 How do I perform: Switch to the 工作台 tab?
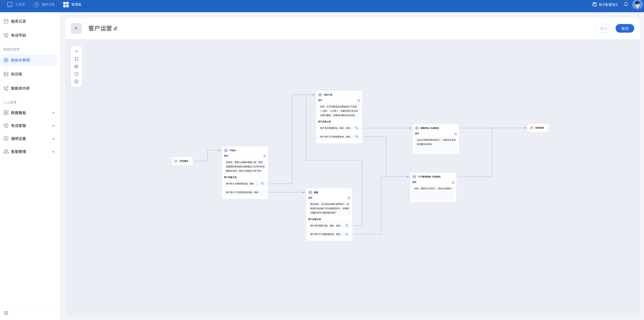16,4
